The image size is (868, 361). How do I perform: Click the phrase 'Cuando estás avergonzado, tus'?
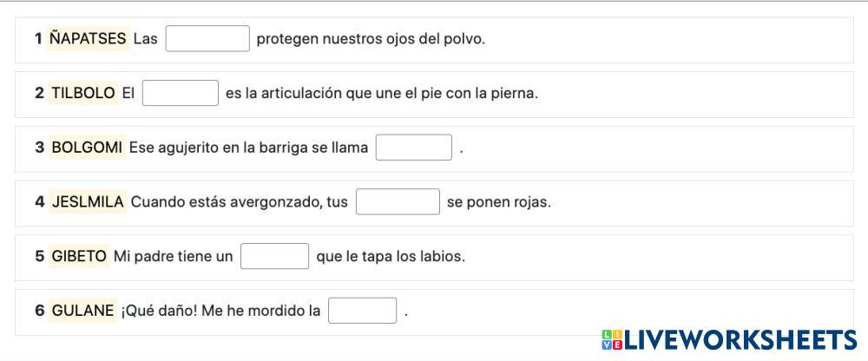pyautogui.click(x=239, y=202)
